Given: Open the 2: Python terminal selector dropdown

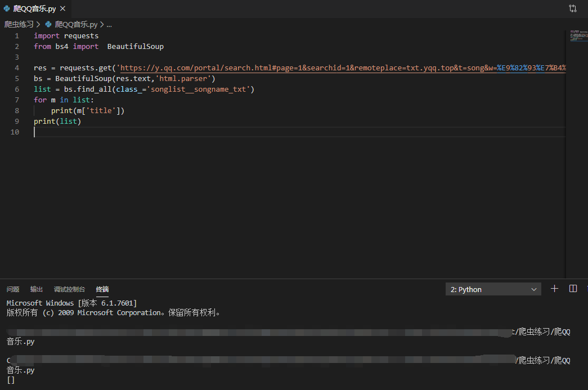Looking at the screenshot, I should click(492, 289).
